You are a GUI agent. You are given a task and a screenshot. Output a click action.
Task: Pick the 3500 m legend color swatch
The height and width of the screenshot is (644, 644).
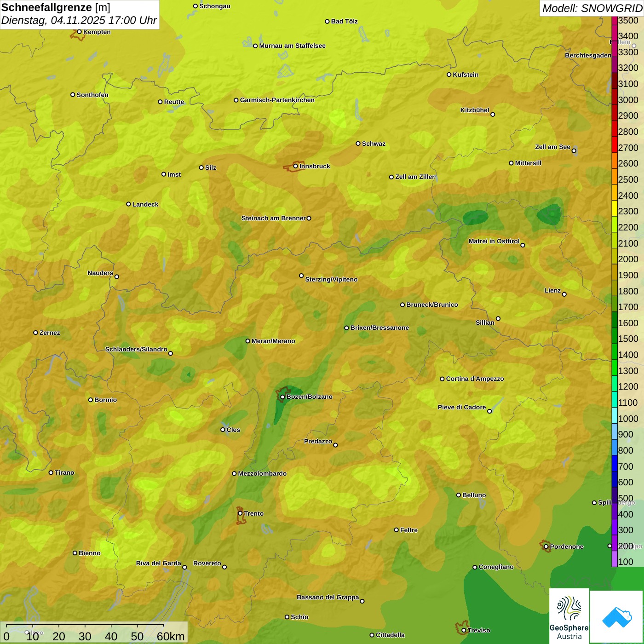(x=615, y=20)
